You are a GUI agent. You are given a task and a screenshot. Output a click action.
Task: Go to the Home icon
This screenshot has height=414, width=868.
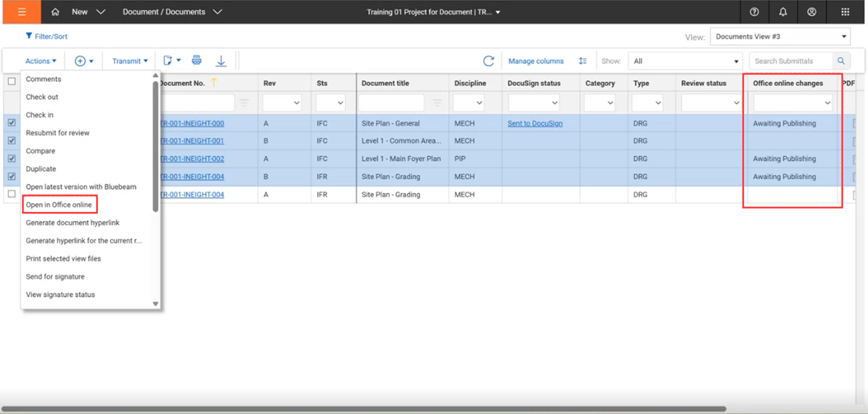[x=56, y=12]
